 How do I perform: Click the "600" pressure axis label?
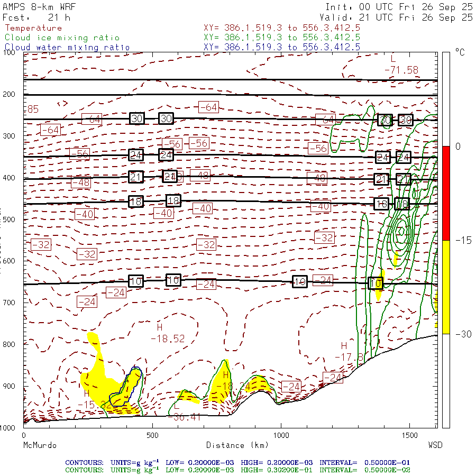(9, 261)
